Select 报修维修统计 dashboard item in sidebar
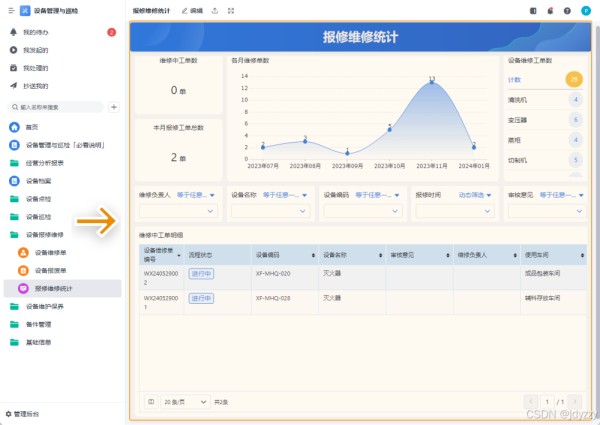Viewport: 600px width, 425px height. tap(63, 288)
